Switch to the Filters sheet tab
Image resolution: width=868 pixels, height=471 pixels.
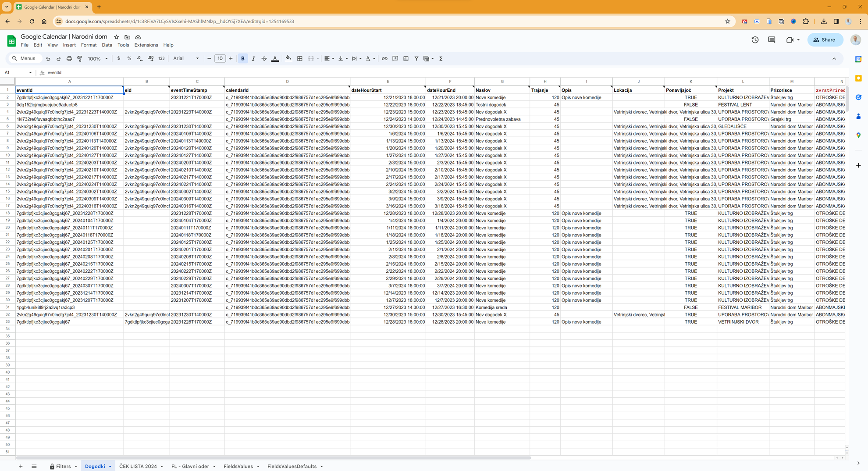[x=63, y=466]
